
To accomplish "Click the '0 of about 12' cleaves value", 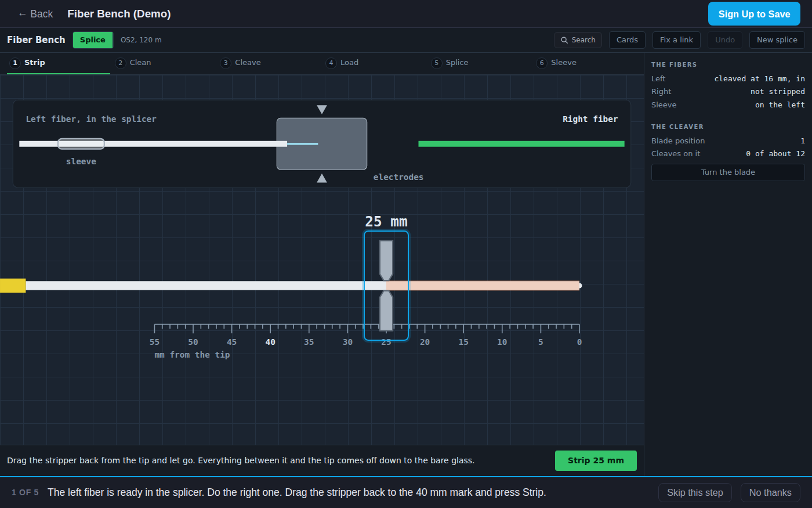I will click(x=775, y=154).
